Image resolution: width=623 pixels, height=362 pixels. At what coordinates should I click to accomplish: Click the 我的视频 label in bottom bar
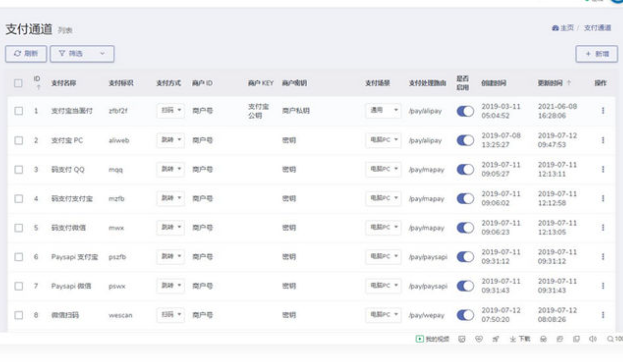(437, 339)
